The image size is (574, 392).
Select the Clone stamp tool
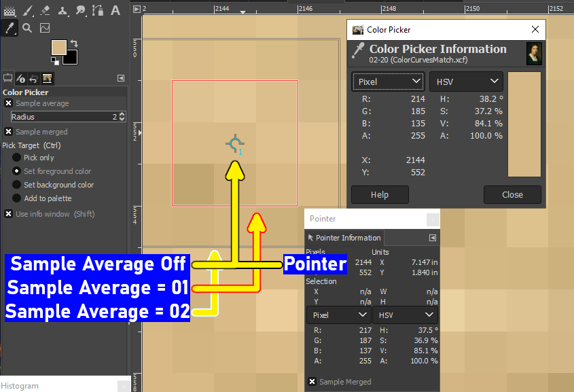(x=62, y=11)
